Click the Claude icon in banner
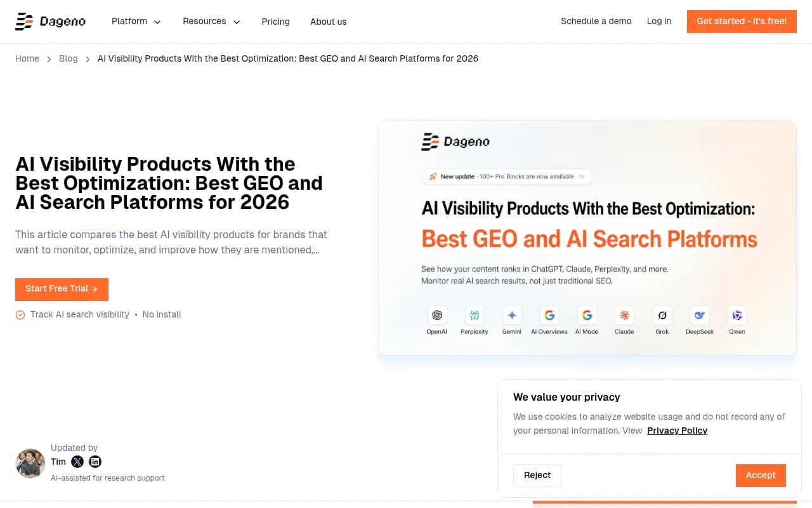Image resolution: width=812 pixels, height=508 pixels. [624, 315]
